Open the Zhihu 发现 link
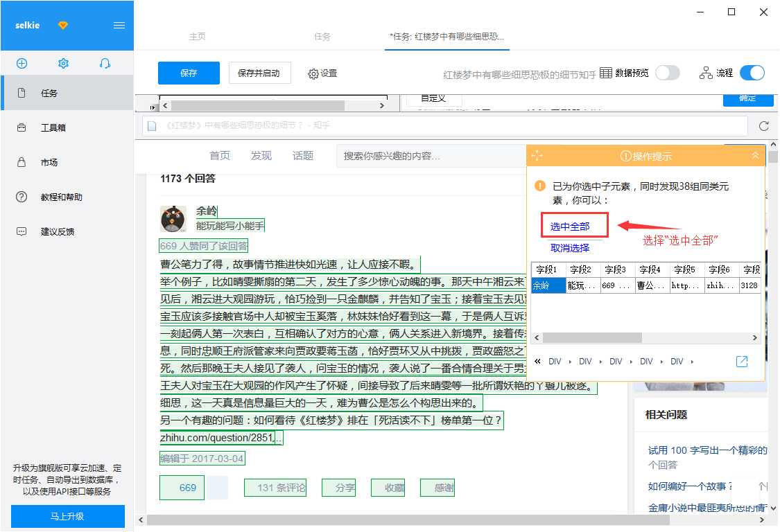Image resolution: width=780 pixels, height=532 pixels. coord(261,156)
